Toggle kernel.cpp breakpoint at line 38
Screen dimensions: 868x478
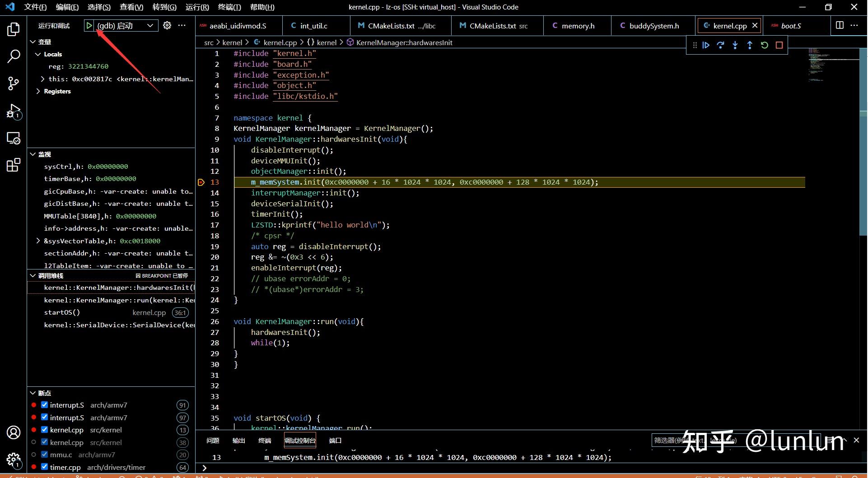(x=44, y=442)
